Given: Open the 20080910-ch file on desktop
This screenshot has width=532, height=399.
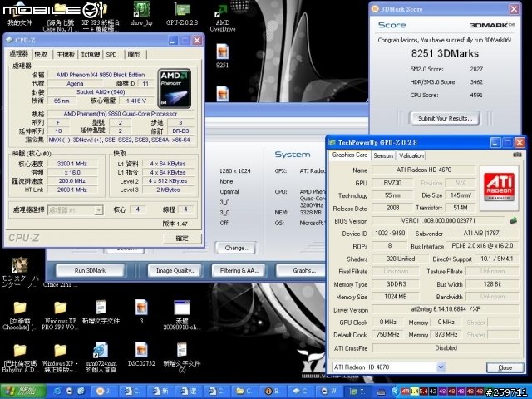Looking at the screenshot, I should click(182, 315).
